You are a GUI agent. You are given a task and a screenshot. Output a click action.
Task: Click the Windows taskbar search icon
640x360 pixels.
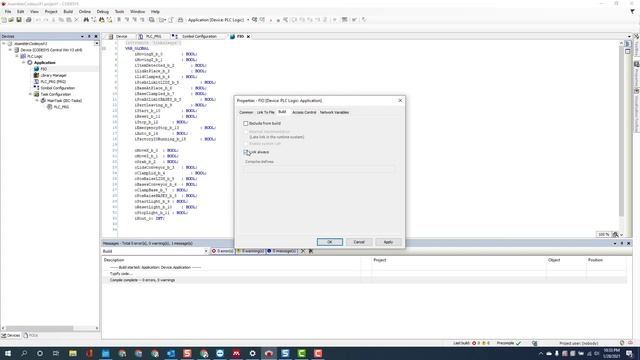point(24,353)
